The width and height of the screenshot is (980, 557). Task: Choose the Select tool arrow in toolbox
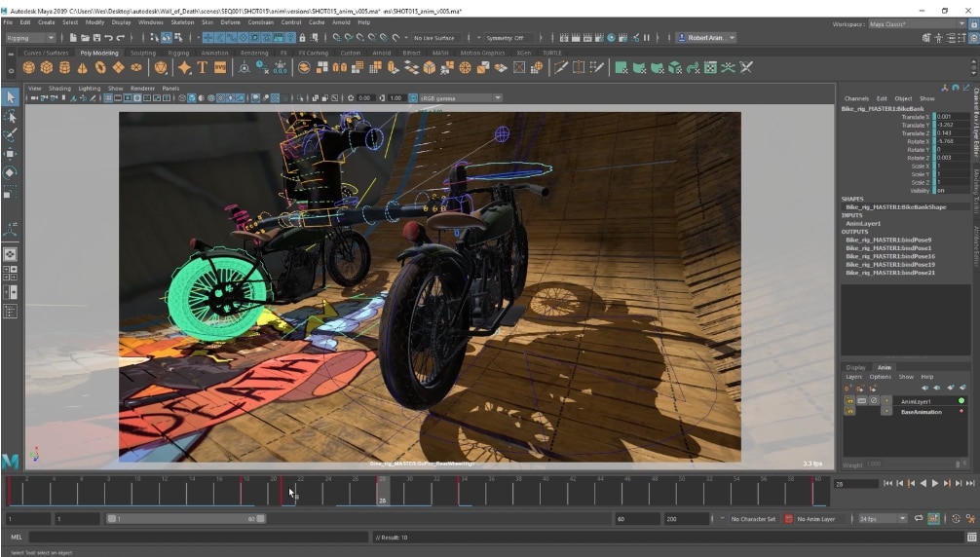click(11, 97)
